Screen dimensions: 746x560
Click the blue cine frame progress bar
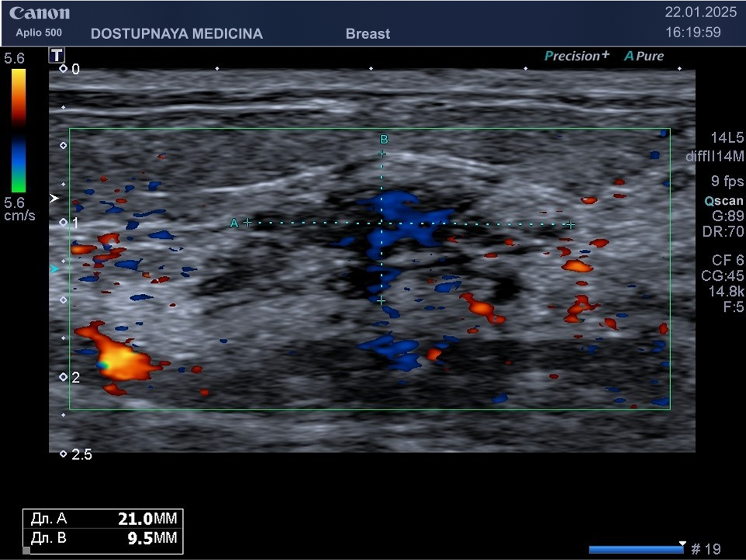point(634,549)
